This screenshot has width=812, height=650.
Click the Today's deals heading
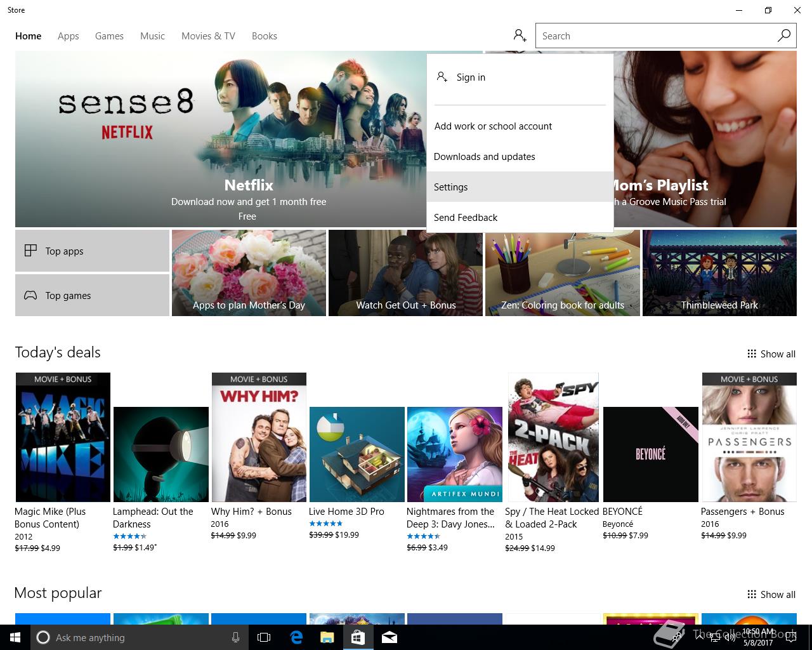click(58, 352)
